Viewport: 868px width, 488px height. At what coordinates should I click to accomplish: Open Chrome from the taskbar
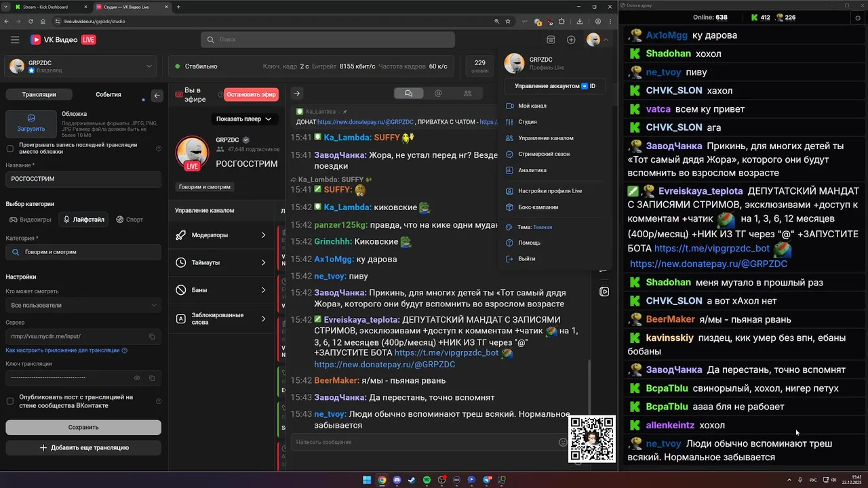tap(382, 480)
